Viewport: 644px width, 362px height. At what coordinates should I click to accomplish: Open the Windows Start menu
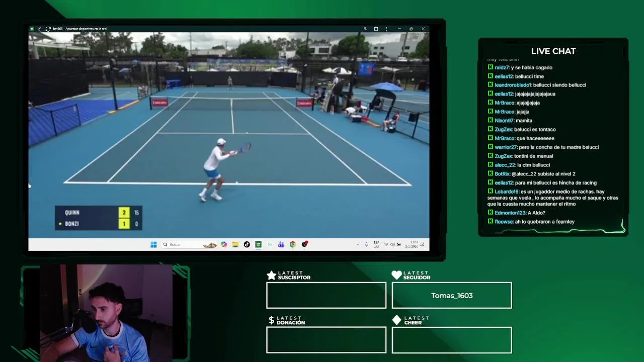(153, 245)
